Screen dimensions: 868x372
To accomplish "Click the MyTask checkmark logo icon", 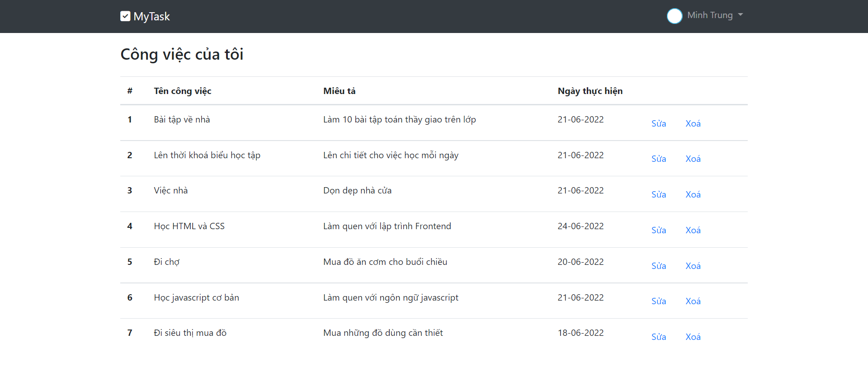I will coord(125,16).
